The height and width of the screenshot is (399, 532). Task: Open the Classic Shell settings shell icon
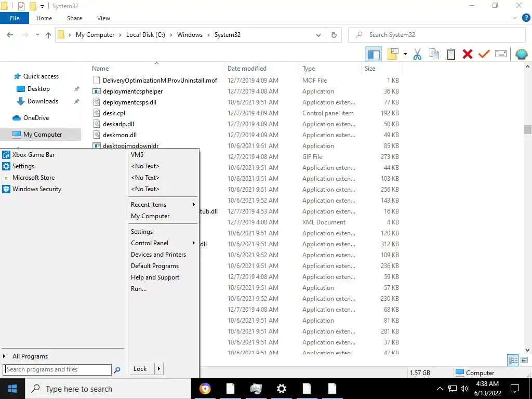[522, 54]
